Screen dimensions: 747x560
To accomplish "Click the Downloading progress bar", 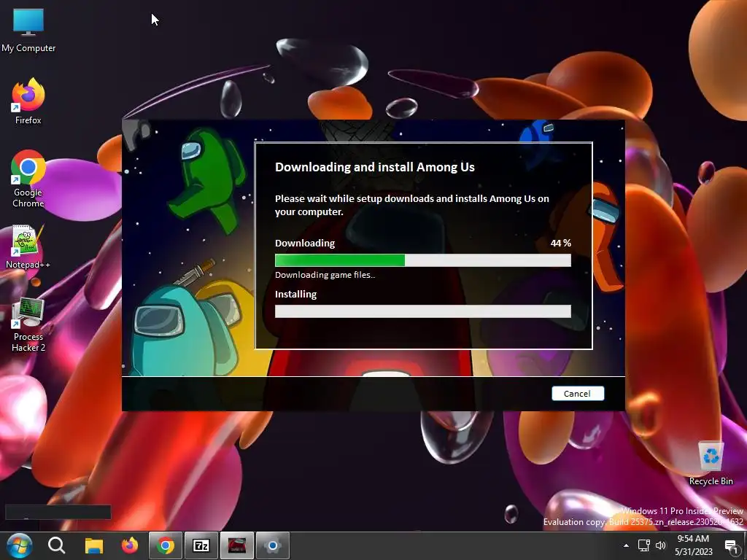I will 423,260.
